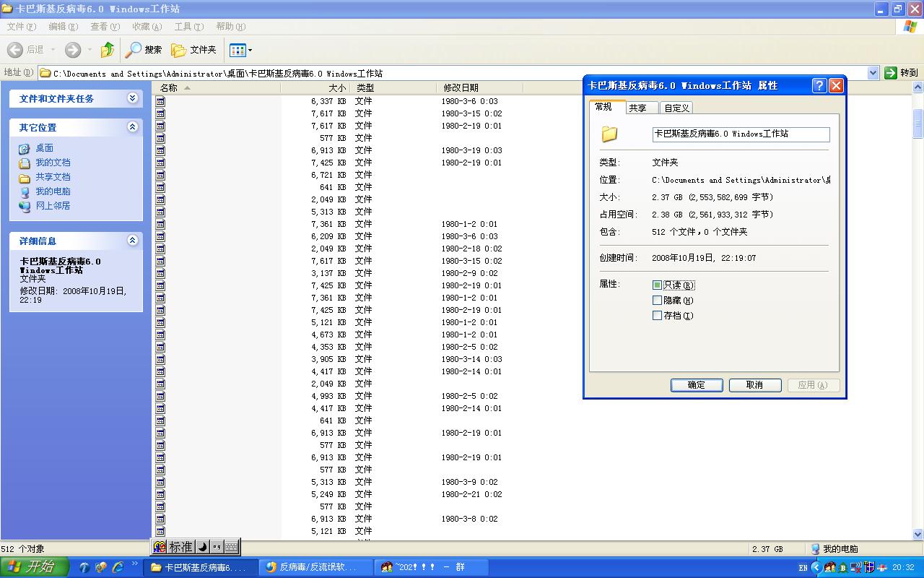924x578 pixels.
Task: Click the green tree B tray icon
Action: tap(842, 567)
